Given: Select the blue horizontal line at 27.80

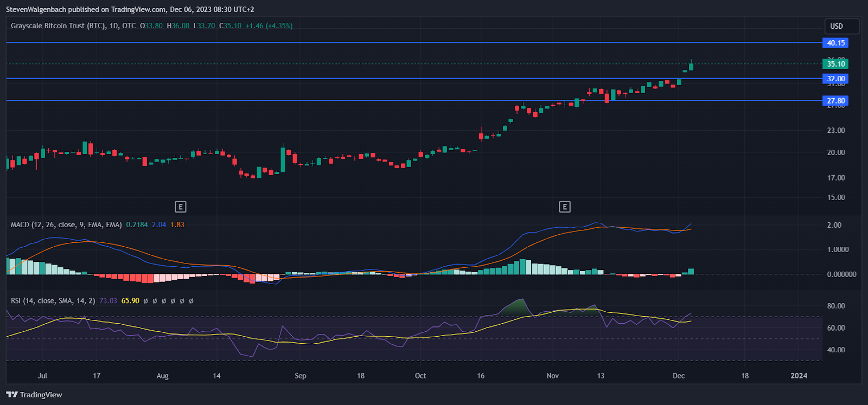Looking at the screenshot, I should tap(414, 100).
